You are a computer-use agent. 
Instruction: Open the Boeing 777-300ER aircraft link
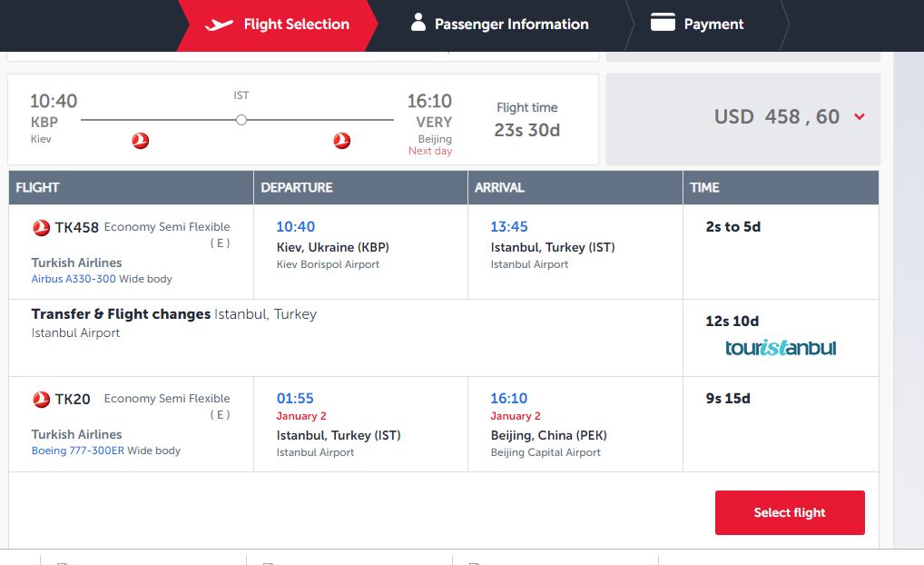pyautogui.click(x=78, y=451)
